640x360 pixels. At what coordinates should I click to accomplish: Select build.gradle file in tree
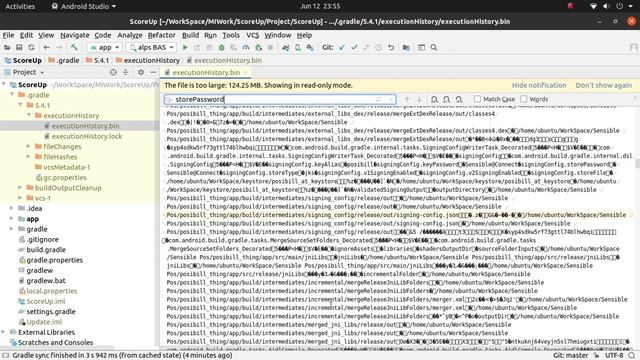pos(46,249)
